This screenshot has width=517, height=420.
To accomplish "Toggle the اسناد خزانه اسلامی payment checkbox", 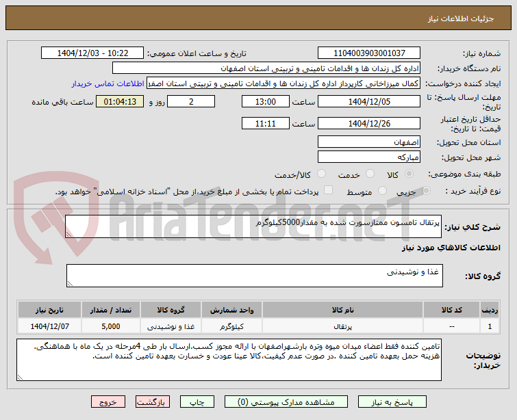I will [328, 189].
